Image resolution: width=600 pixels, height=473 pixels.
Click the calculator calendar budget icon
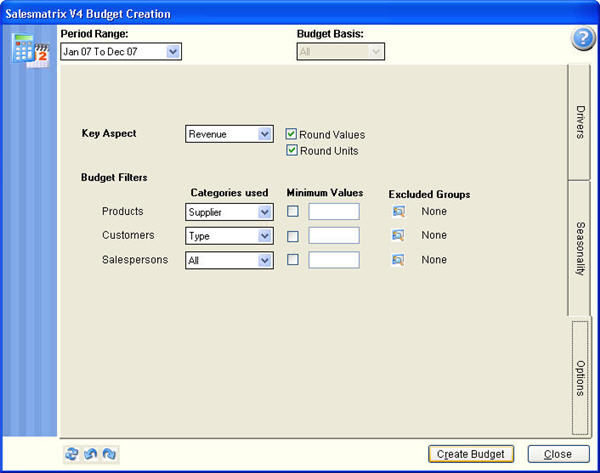[x=30, y=49]
